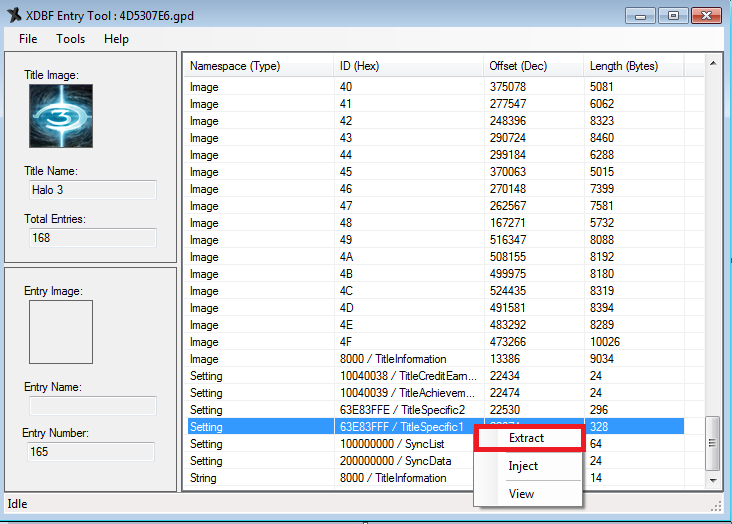Sort by Length (Bytes) column header
This screenshot has height=524, width=732.
(x=633, y=66)
